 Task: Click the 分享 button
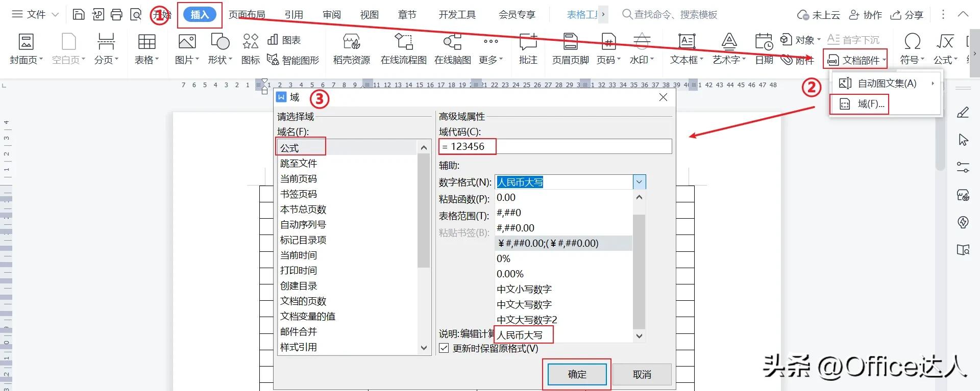[907, 15]
